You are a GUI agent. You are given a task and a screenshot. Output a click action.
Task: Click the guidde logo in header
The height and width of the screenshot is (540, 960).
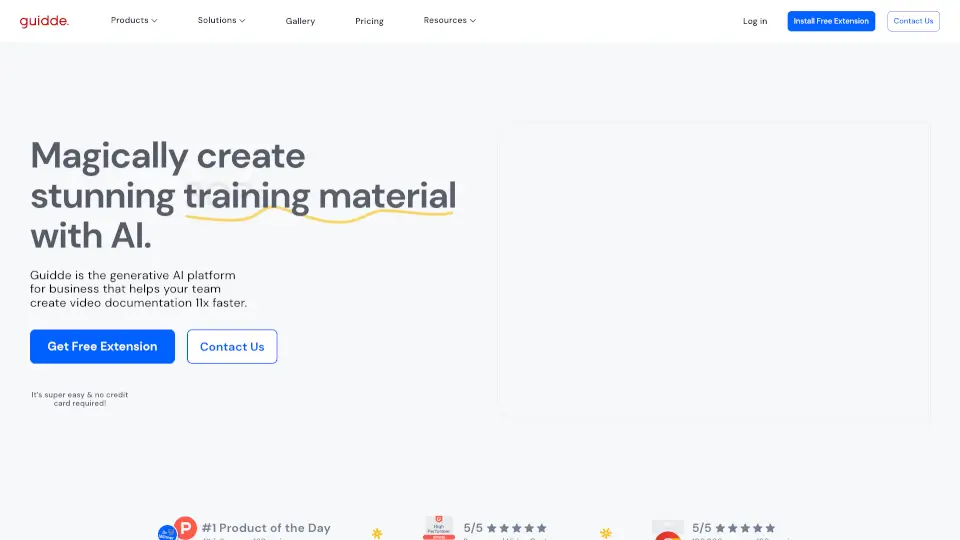point(48,20)
